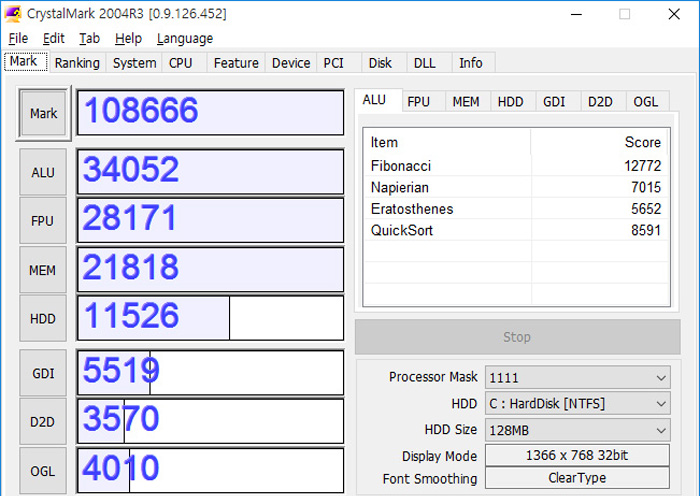The width and height of the screenshot is (700, 496).
Task: Open the File menu
Action: click(x=18, y=39)
